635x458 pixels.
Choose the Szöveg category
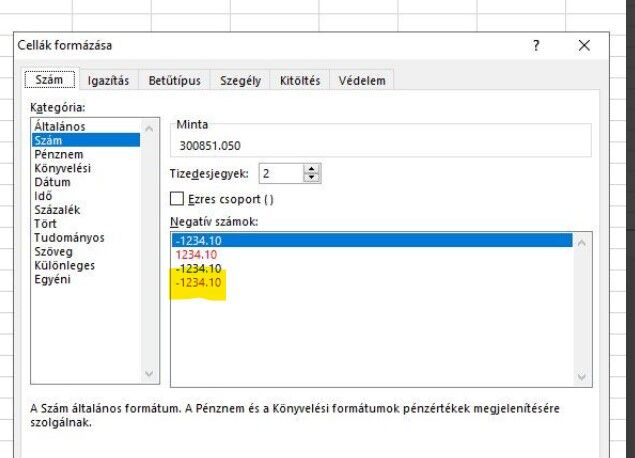(x=86, y=251)
